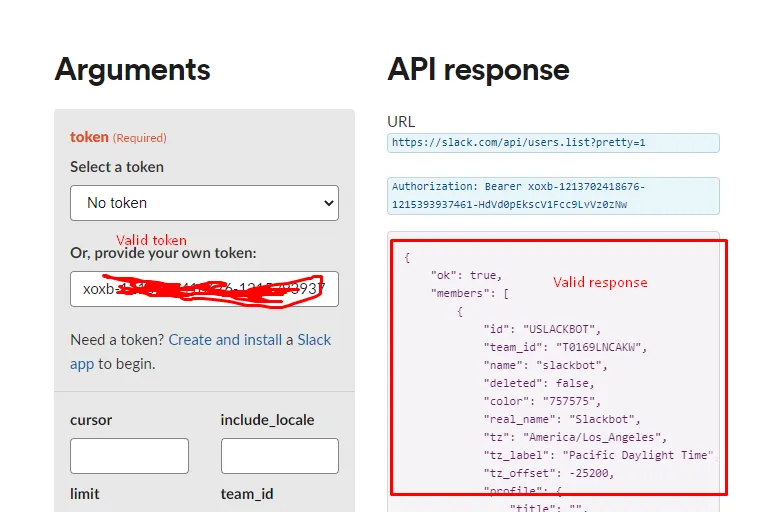Click the "ok": true line in the response
The image size is (772, 512).
tap(466, 275)
